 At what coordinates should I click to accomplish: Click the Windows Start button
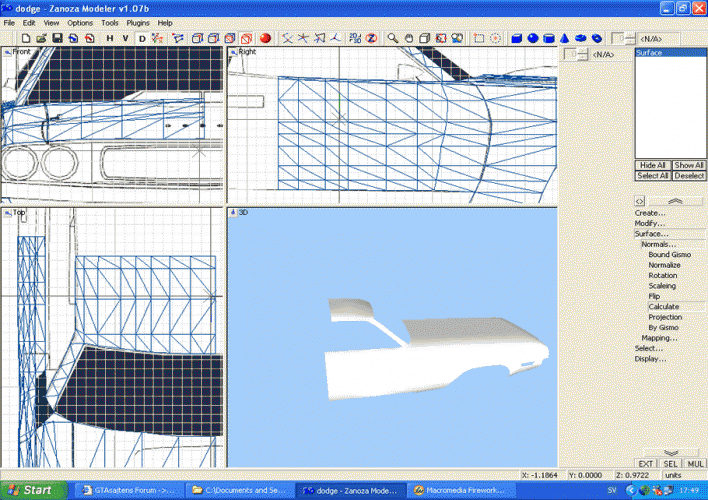[32, 490]
